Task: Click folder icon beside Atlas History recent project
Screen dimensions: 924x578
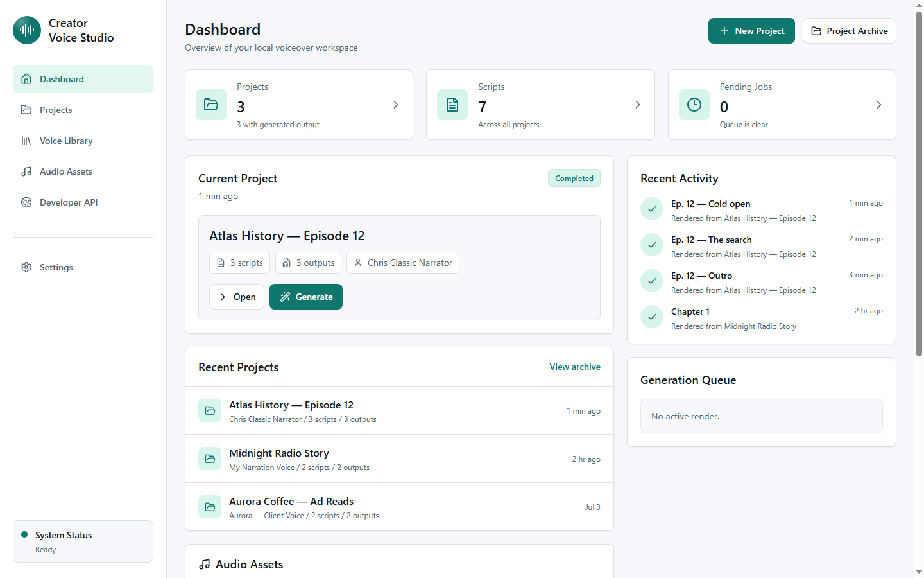Action: click(210, 410)
